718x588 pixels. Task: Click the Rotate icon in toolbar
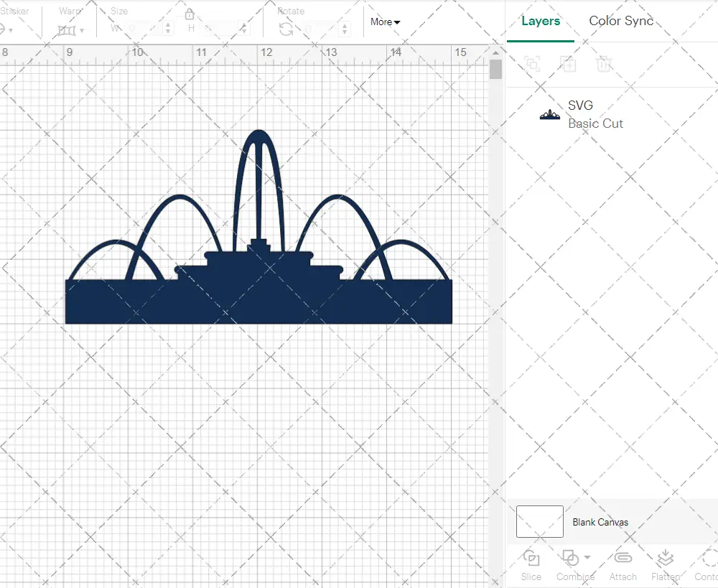coord(286,29)
